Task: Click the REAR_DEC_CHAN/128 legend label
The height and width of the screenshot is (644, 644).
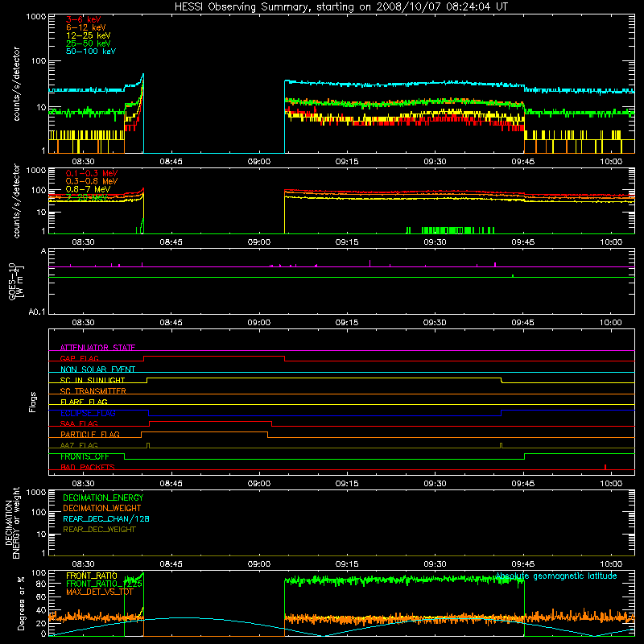Action: pyautogui.click(x=106, y=518)
